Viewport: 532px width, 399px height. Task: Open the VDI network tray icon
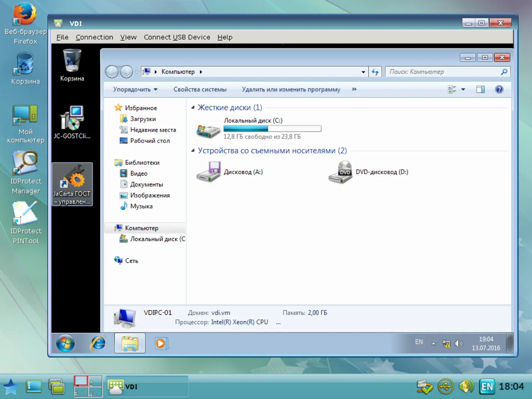coord(446,343)
